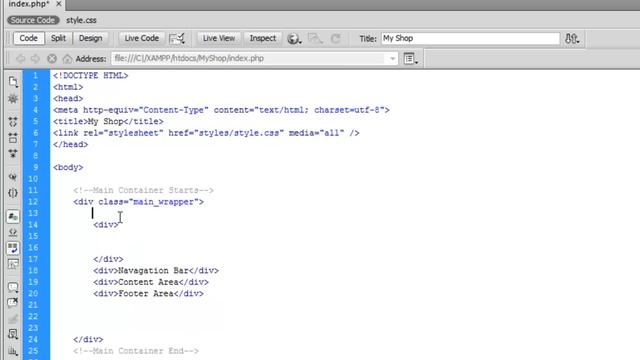The height and width of the screenshot is (360, 640).
Task: Click the Home icon in address bar
Action: coord(67,59)
